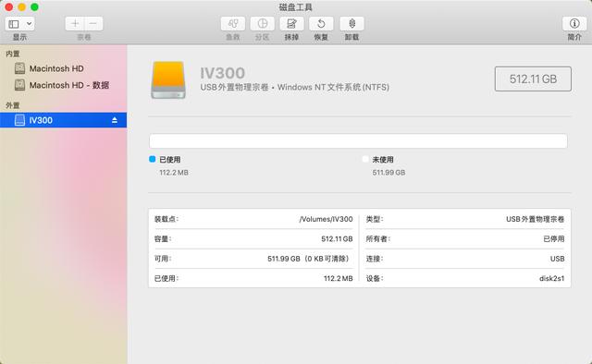Image resolution: width=592 pixels, height=364 pixels.
Task: Click the disk usage bar
Action: [x=358, y=141]
